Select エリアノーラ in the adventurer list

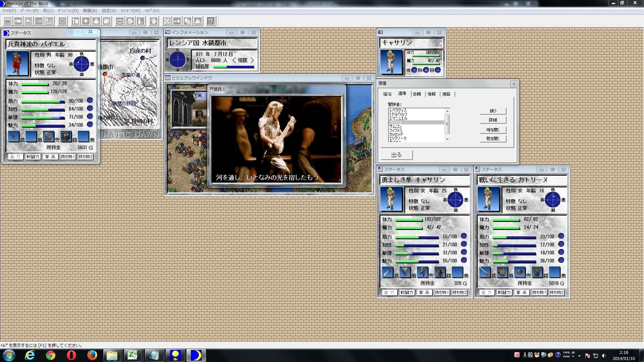click(416, 138)
